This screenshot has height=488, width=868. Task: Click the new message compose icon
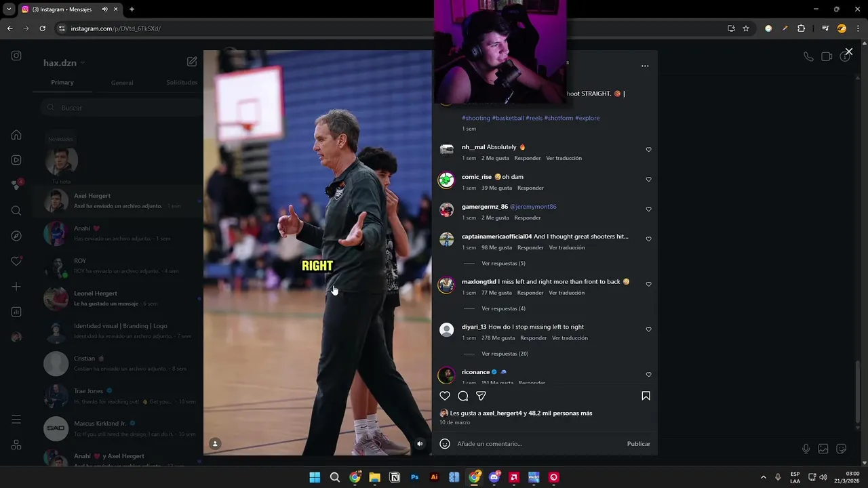(192, 62)
